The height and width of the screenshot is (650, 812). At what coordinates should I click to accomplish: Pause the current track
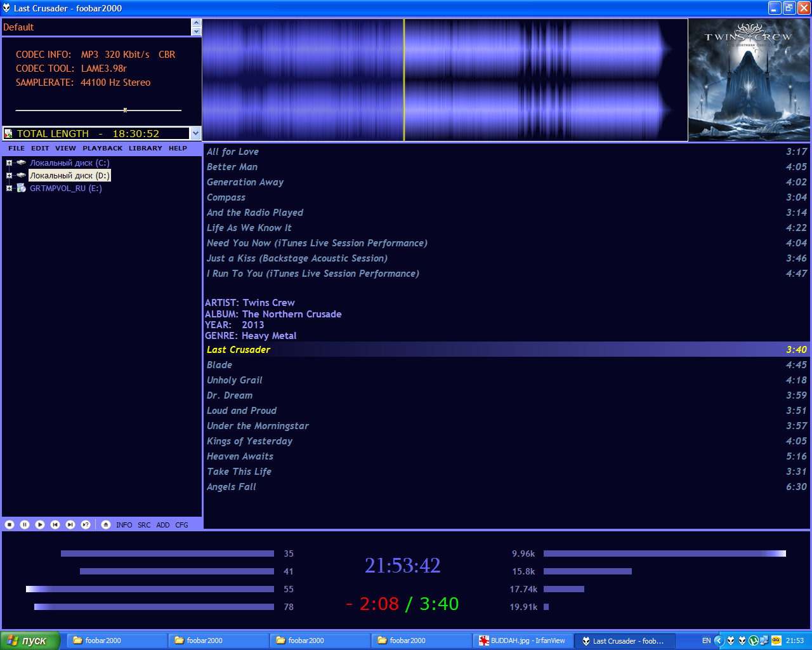click(x=25, y=524)
